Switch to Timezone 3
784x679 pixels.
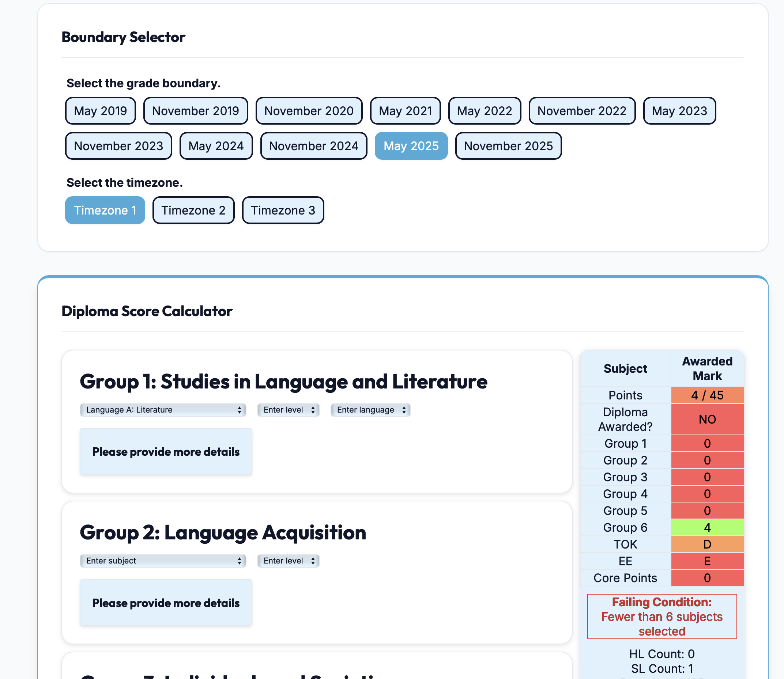tap(282, 210)
